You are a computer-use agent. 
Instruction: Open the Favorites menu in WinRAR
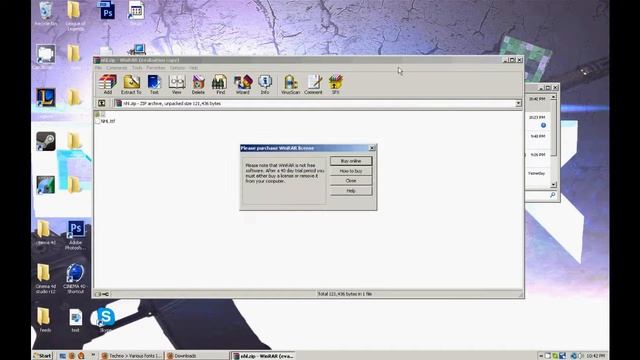(156, 68)
